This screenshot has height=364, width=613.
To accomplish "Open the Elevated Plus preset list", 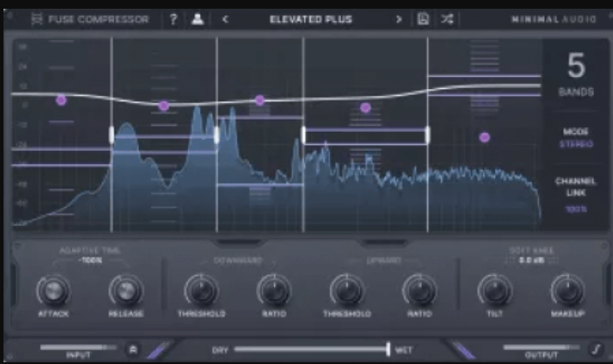I will [311, 19].
